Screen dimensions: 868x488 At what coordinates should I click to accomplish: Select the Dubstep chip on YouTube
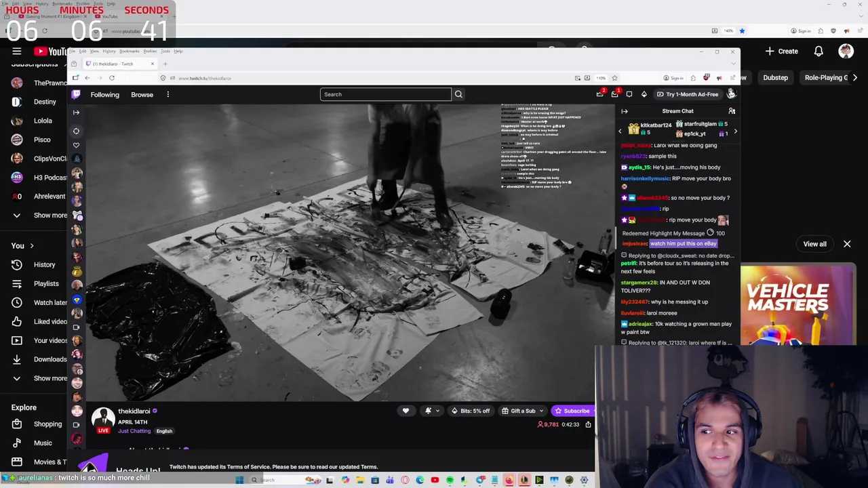coord(775,78)
